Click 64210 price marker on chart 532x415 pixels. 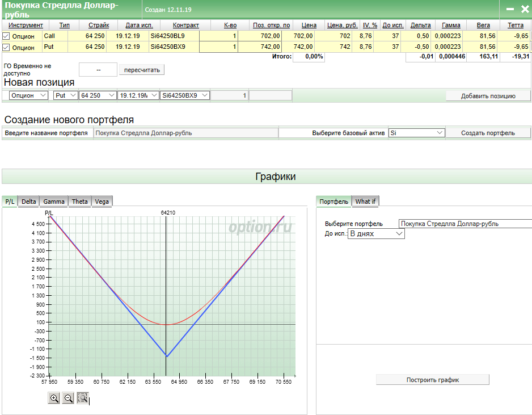tap(168, 212)
